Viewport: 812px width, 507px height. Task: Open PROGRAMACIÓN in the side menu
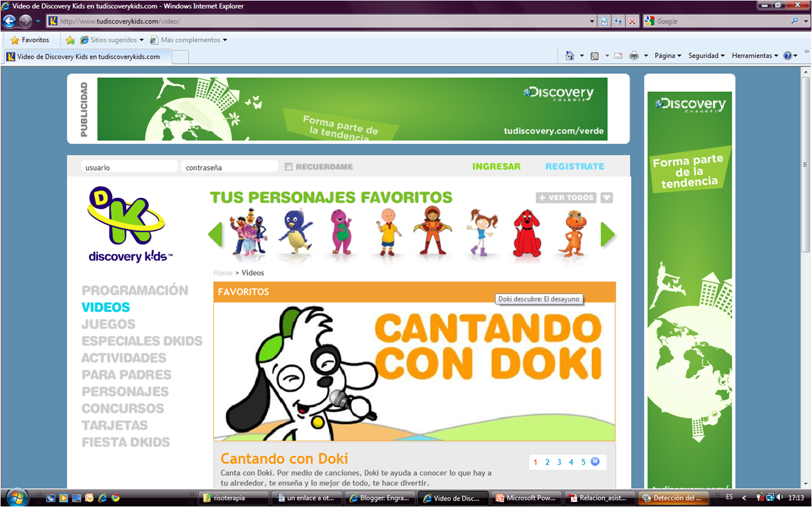(x=135, y=290)
